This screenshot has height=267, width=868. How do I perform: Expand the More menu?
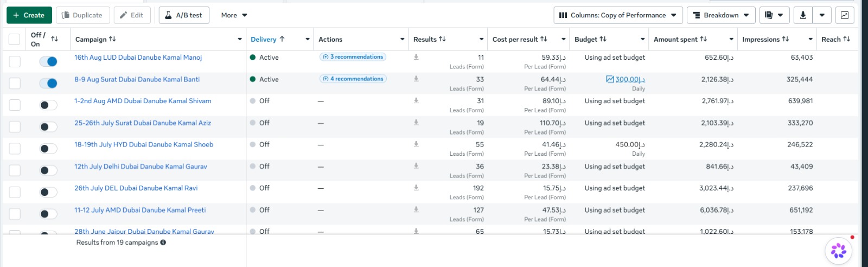tap(234, 15)
